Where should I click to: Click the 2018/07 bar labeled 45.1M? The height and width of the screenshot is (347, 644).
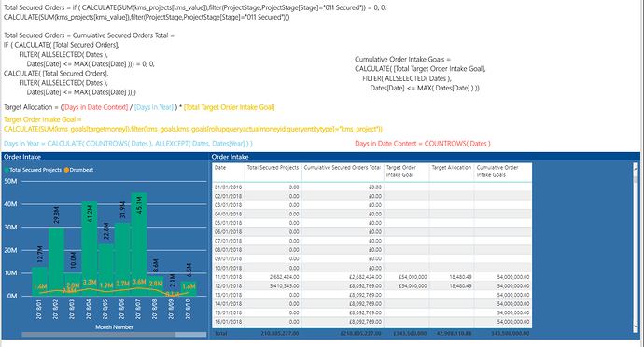point(139,244)
